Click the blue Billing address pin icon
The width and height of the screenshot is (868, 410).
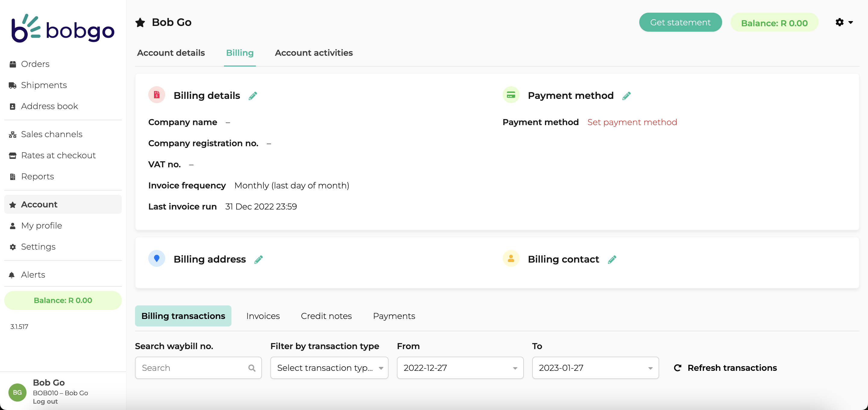point(157,259)
